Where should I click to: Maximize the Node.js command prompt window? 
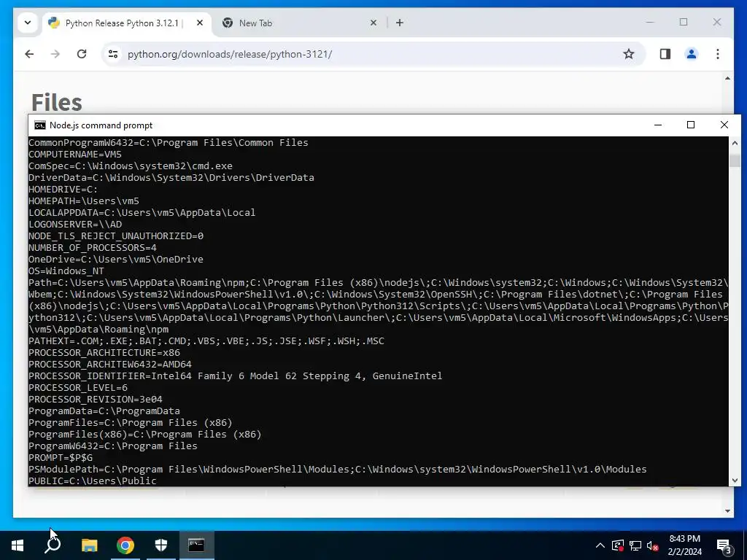(x=691, y=125)
